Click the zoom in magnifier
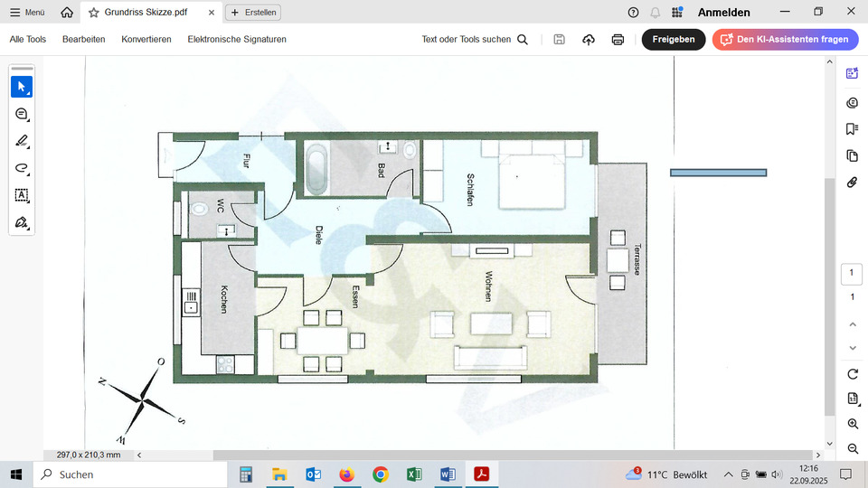Screen dimensions: 868x488 [853, 424]
